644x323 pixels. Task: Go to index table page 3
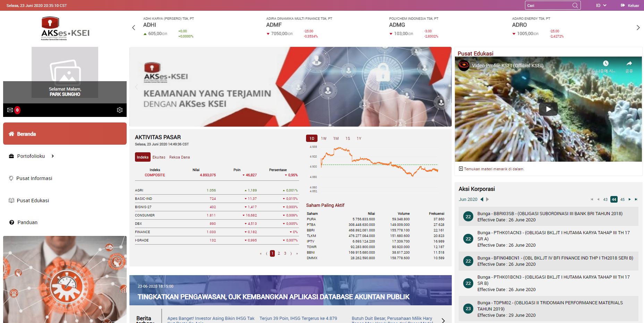[x=285, y=253]
